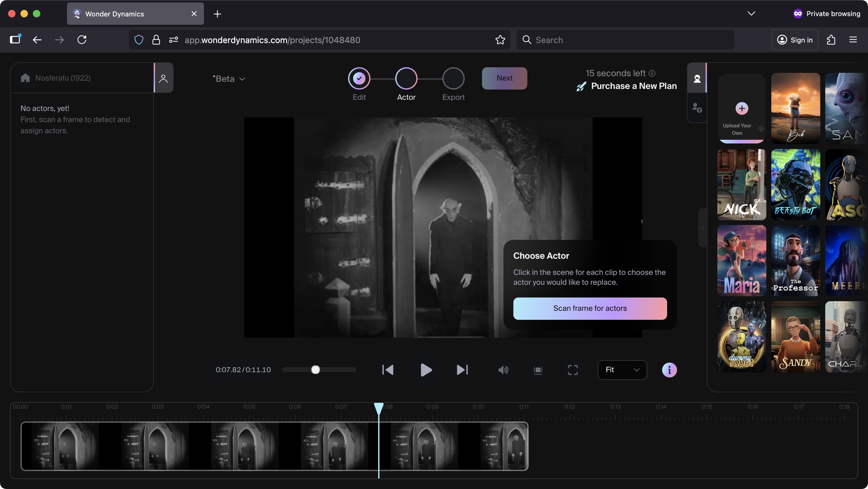Click the info circle icon near Fit
The height and width of the screenshot is (489, 868).
pyautogui.click(x=669, y=370)
